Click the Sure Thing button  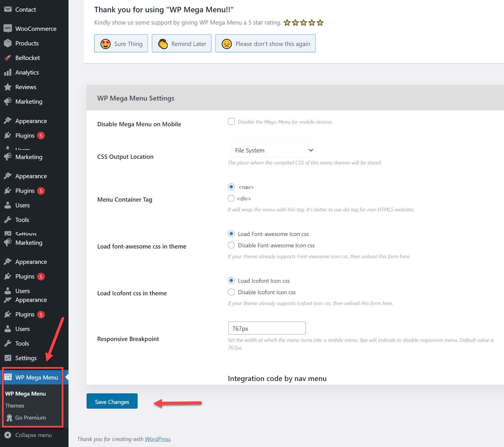pos(121,43)
